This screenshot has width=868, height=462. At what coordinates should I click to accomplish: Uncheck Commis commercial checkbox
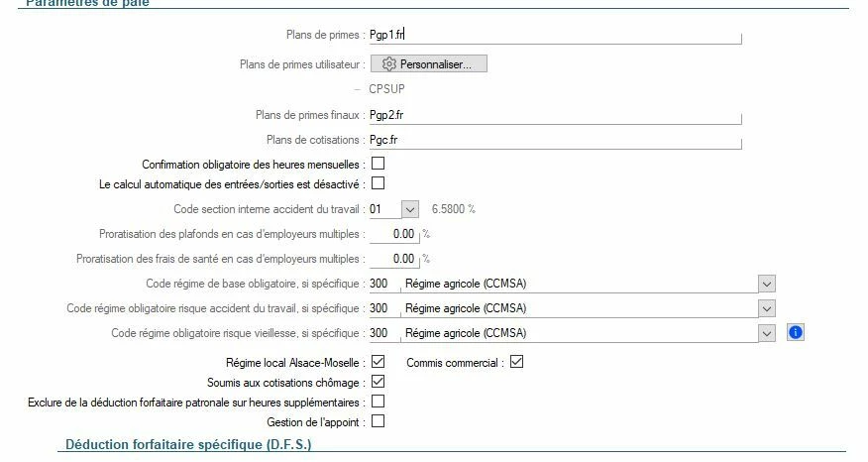(x=515, y=363)
